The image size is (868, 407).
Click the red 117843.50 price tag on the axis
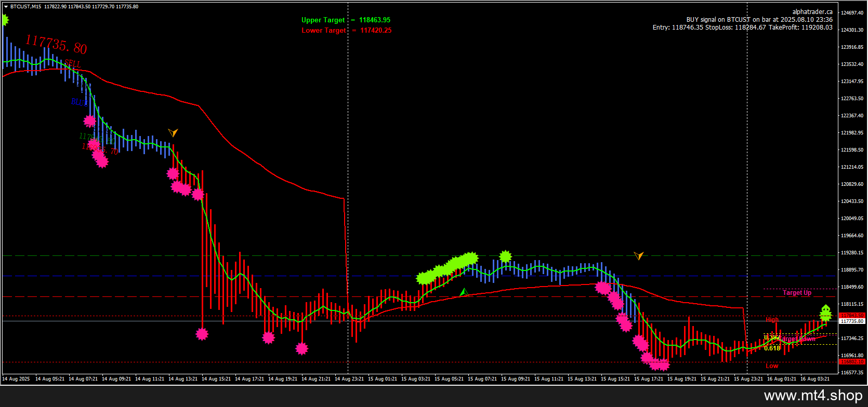click(852, 316)
